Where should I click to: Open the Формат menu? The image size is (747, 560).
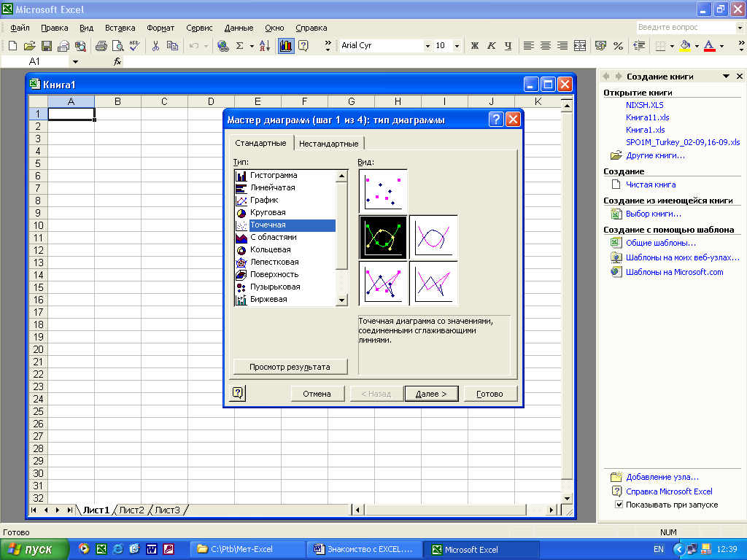[160, 28]
